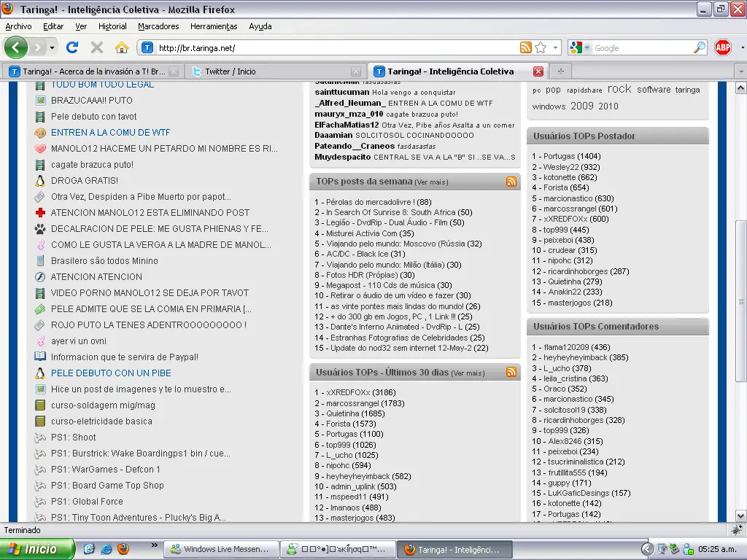Screen dimensions: 747x560
Task: Click the book icon beside Informacion que te servira
Action: (41, 357)
